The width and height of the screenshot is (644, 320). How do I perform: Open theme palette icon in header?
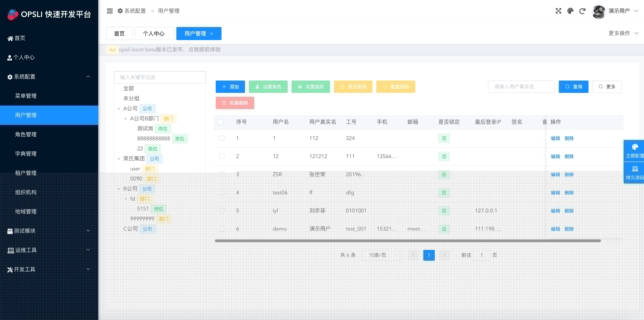pos(570,11)
